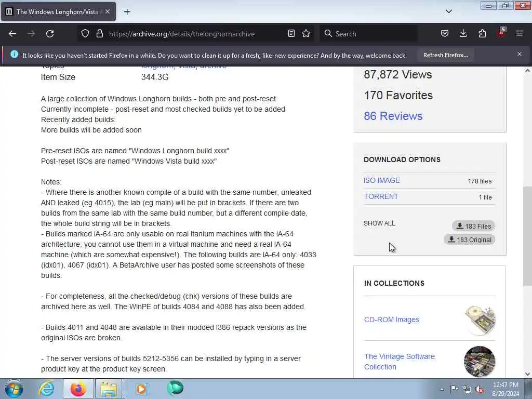Bookmark this page with the star

[306, 34]
